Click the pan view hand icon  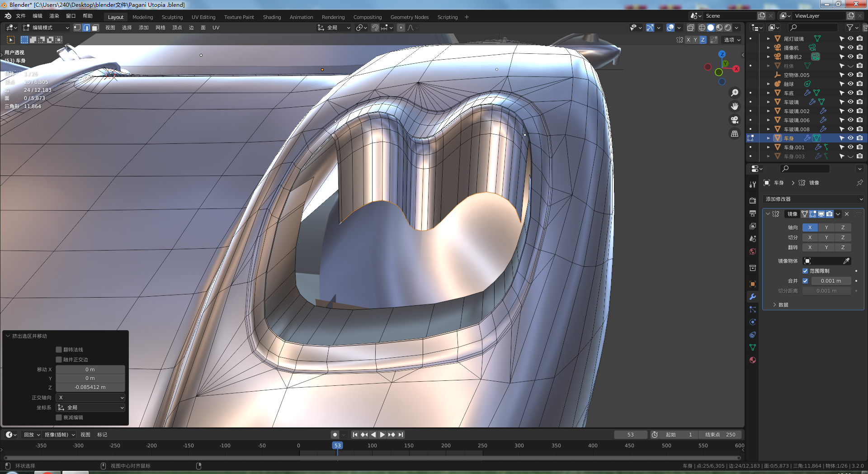[735, 106]
